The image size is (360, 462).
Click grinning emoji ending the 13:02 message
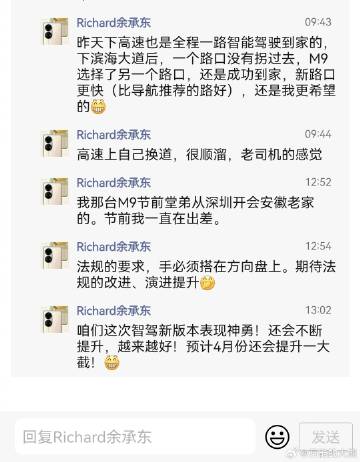point(112,363)
